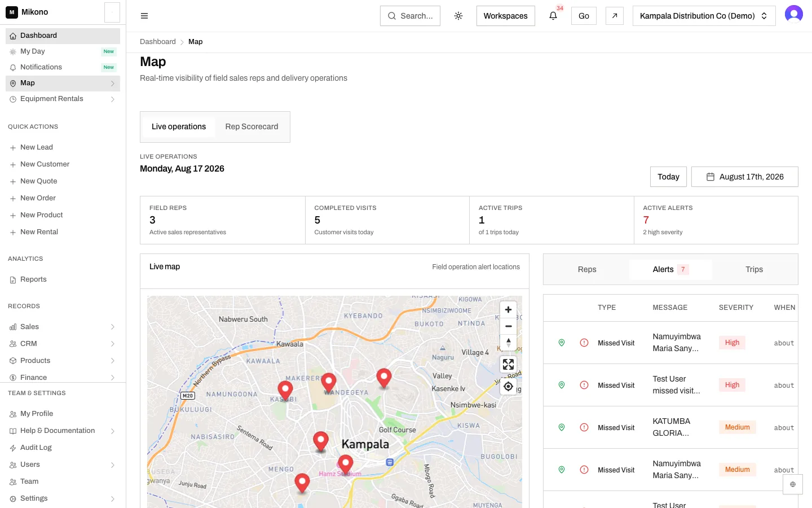The image size is (812, 508).
Task: Open Notifications in sidebar
Action: click(x=63, y=67)
